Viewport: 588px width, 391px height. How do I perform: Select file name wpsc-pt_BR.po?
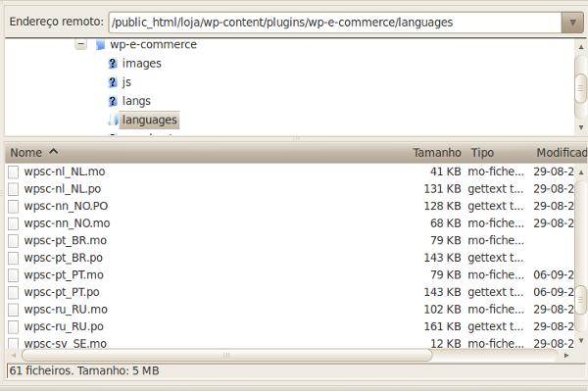pos(64,258)
